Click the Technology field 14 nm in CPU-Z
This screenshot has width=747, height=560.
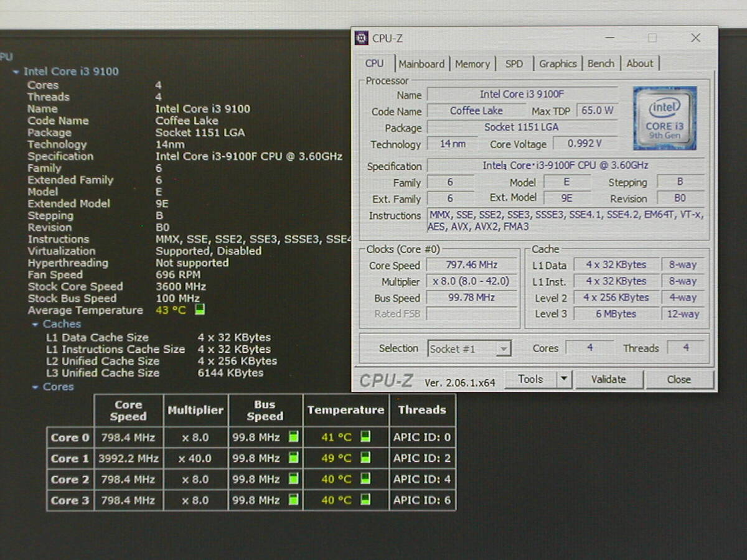click(453, 144)
